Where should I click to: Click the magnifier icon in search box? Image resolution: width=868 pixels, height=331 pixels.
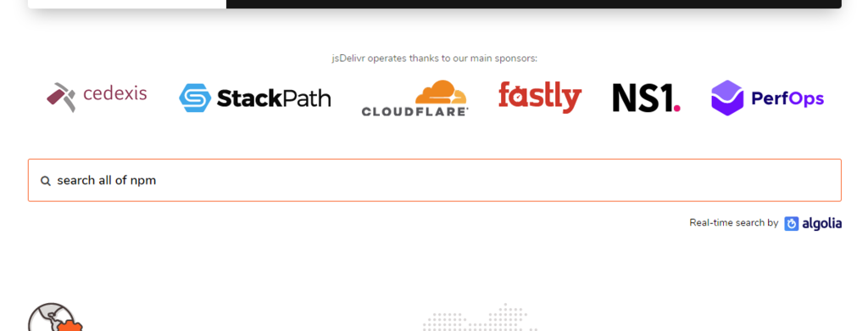(46, 181)
